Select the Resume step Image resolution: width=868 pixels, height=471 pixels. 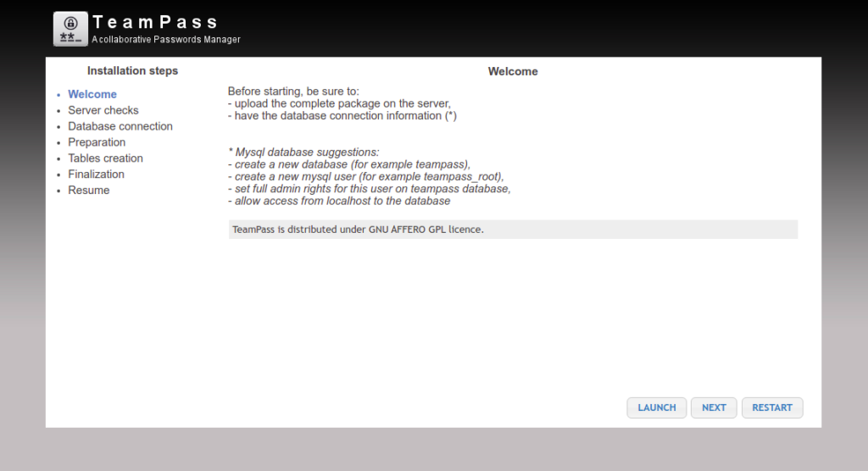pos(88,191)
